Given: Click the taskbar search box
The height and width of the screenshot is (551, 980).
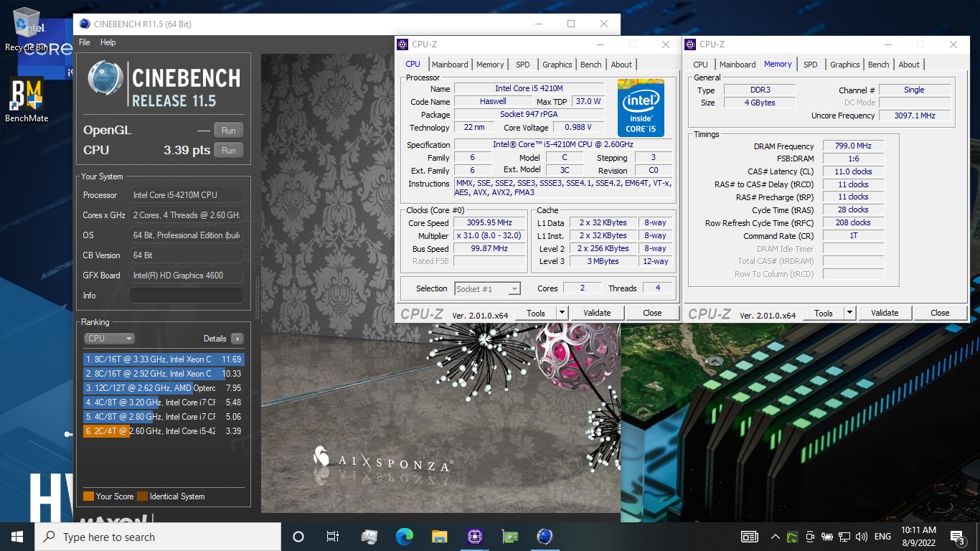Looking at the screenshot, I should click(x=158, y=537).
